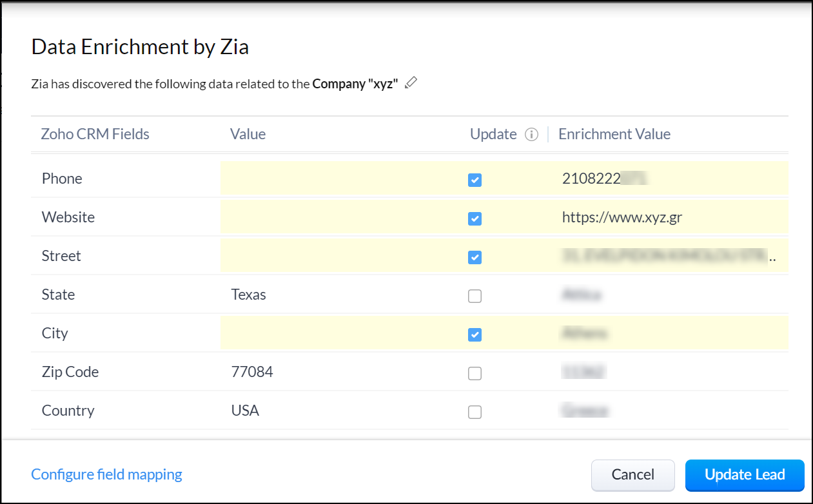This screenshot has height=504, width=813.
Task: Click the Enrichment Value column header
Action: (x=614, y=134)
